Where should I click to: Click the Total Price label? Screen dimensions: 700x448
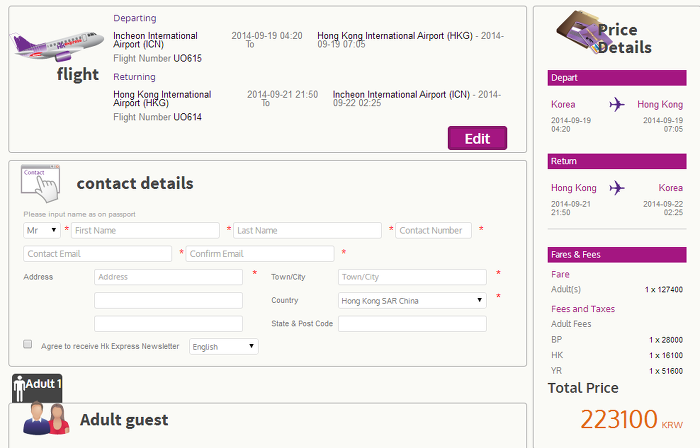point(583,388)
